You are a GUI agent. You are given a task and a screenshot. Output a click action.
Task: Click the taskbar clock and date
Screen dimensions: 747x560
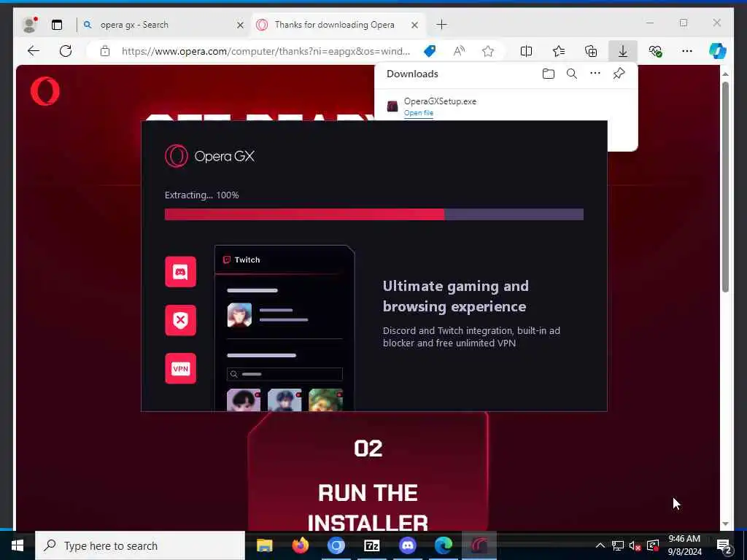point(684,545)
